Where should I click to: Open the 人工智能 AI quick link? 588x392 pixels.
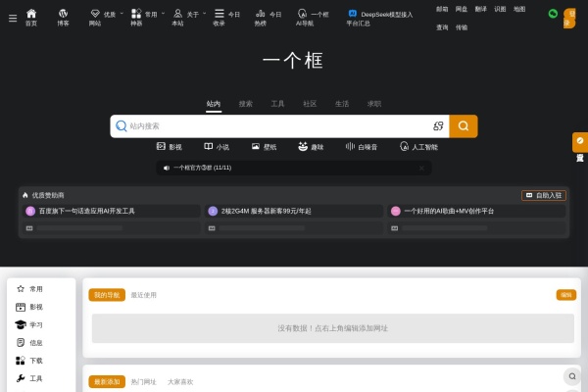click(418, 147)
